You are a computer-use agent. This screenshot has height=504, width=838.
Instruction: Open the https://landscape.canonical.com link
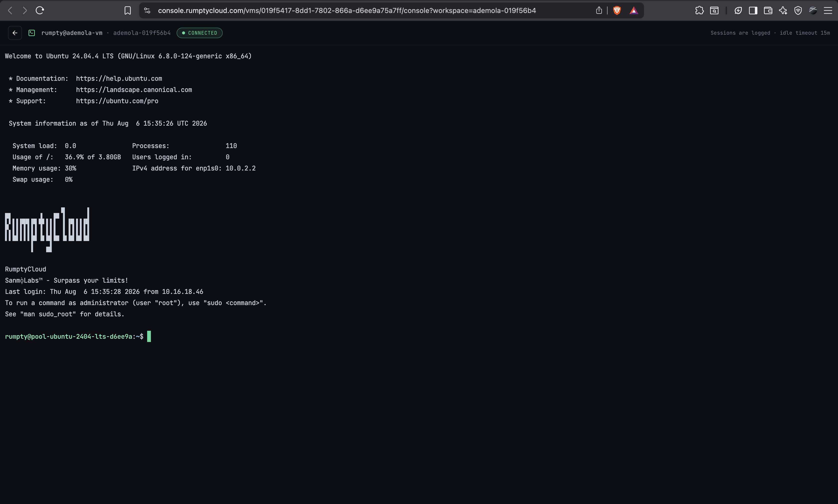click(x=134, y=90)
